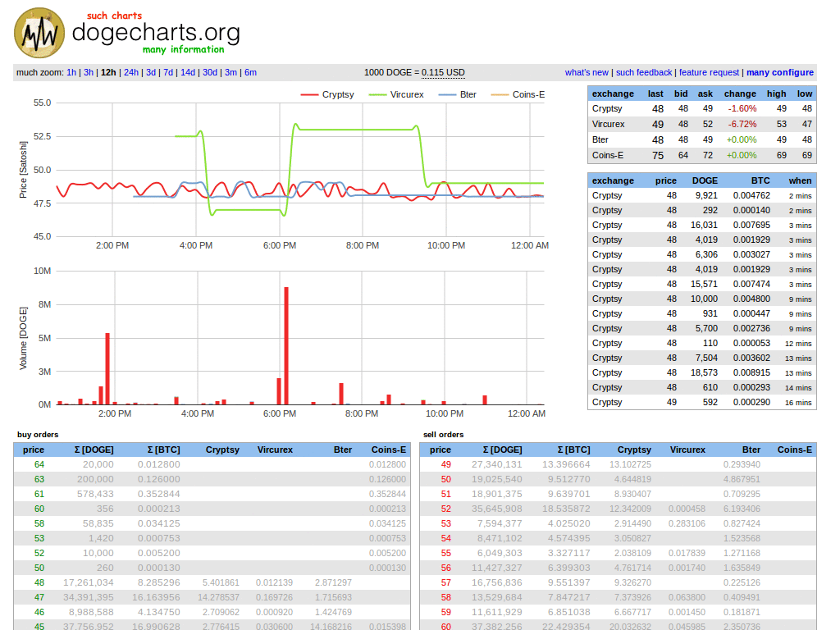The height and width of the screenshot is (630, 840).
Task: Click the Σ [BTC] header in sell orders
Action: (573, 450)
